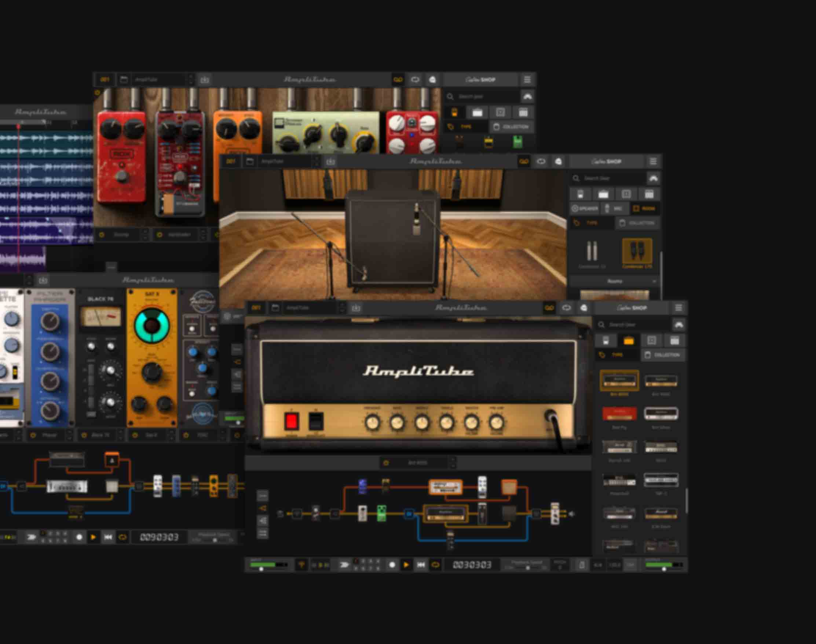The image size is (816, 644).
Task: Rewind to start in the front amp window transport
Action: click(x=421, y=565)
